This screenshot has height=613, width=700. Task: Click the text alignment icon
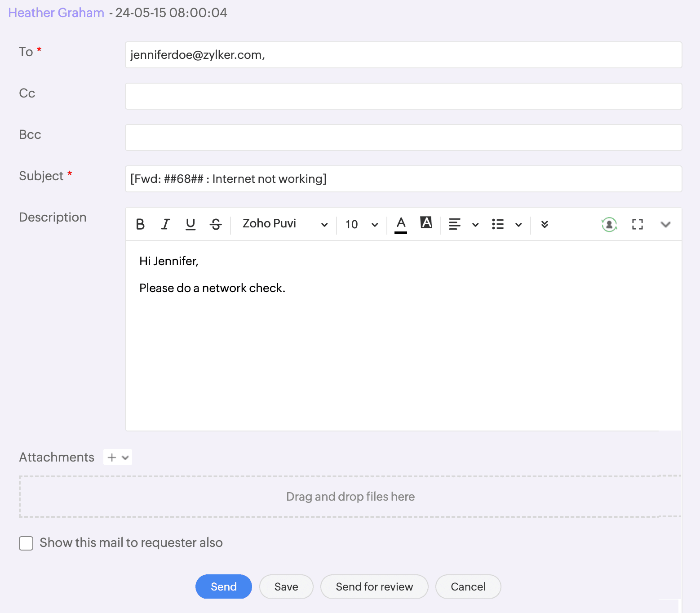coord(455,224)
